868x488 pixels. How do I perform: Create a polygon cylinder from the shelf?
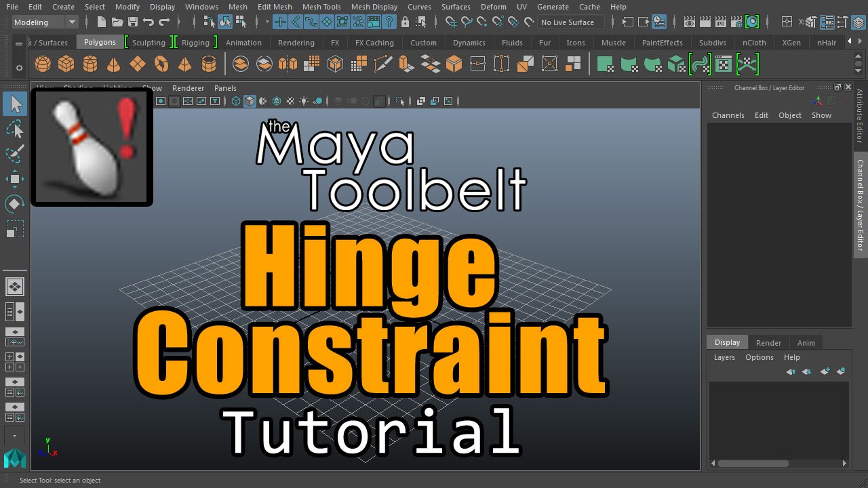(90, 64)
